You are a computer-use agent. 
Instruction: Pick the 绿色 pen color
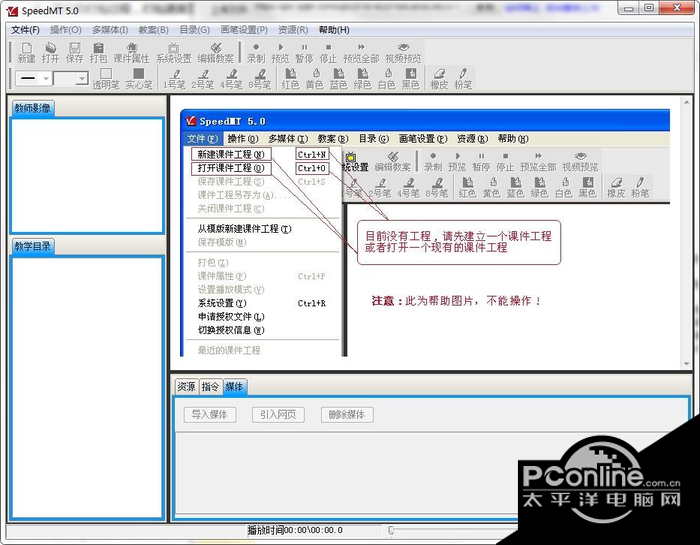tap(362, 79)
